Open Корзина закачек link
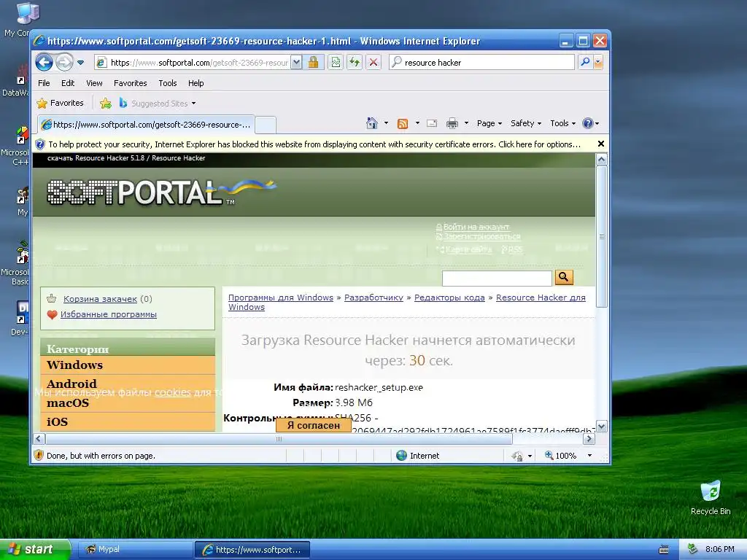 [100, 299]
